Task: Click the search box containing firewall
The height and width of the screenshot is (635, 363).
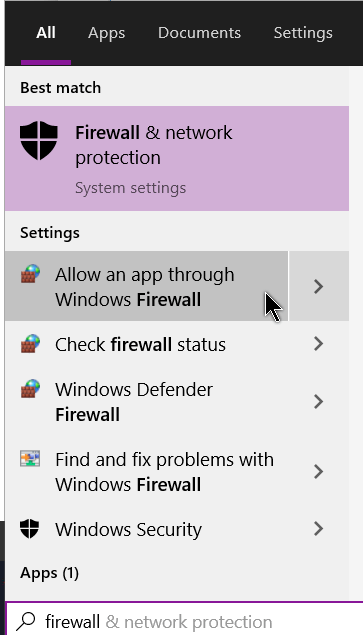Action: point(184,621)
